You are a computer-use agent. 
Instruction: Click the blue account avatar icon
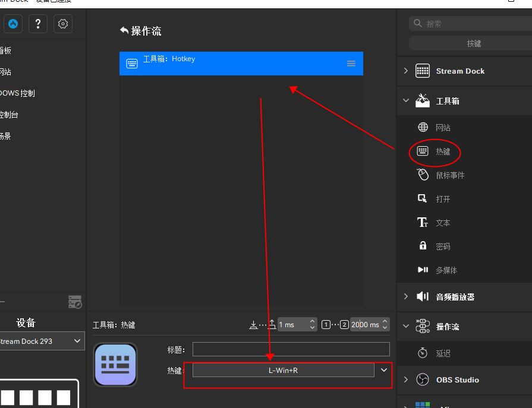coord(13,24)
